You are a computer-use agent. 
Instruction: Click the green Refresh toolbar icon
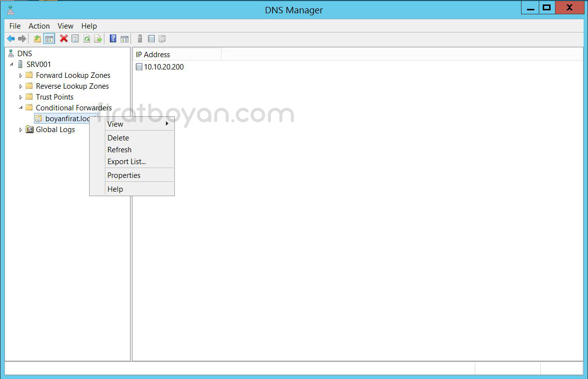87,38
